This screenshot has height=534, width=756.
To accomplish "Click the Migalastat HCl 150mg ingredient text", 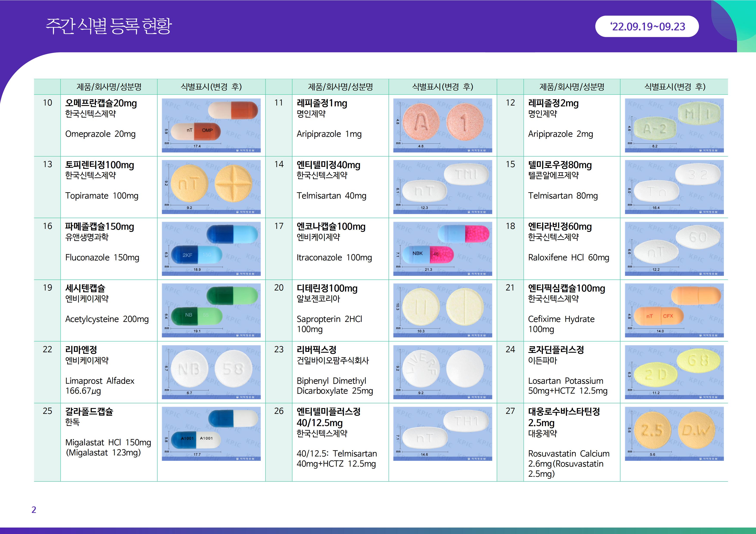I will 108,442.
